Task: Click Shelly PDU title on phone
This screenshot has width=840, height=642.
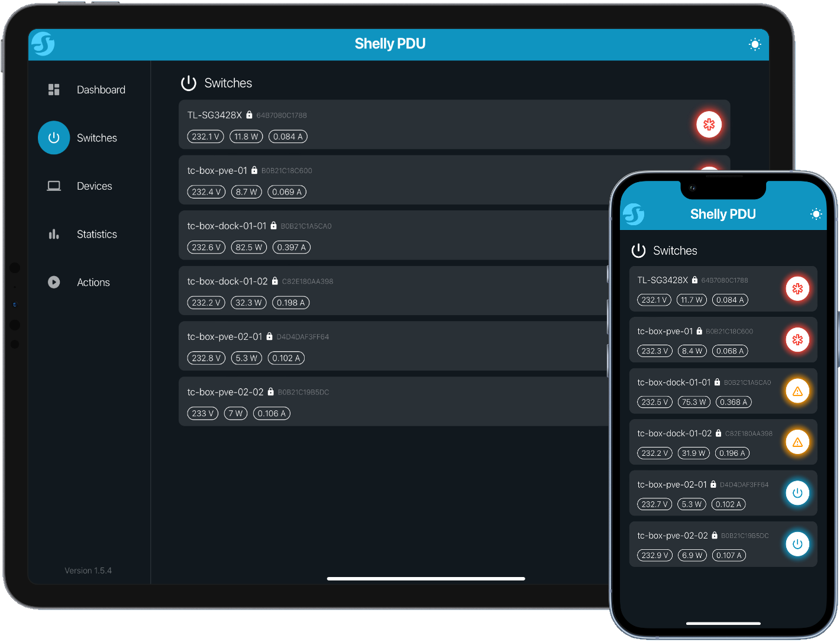Action: [723, 214]
